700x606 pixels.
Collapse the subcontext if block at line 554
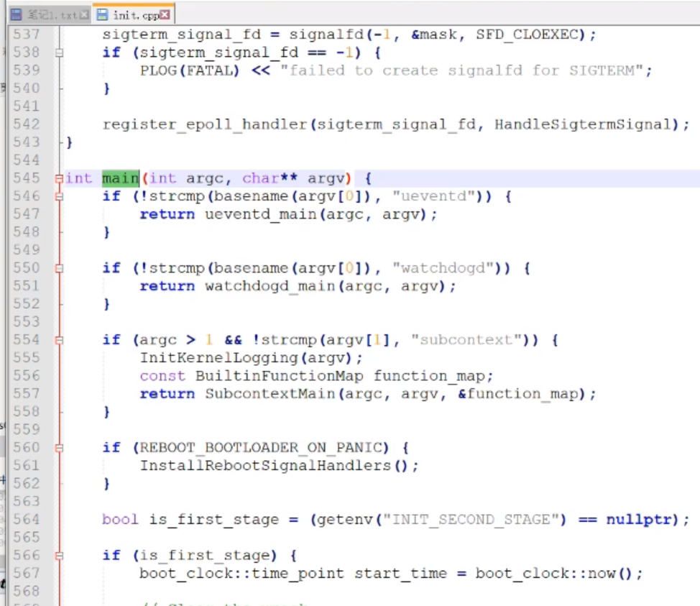tap(59, 340)
